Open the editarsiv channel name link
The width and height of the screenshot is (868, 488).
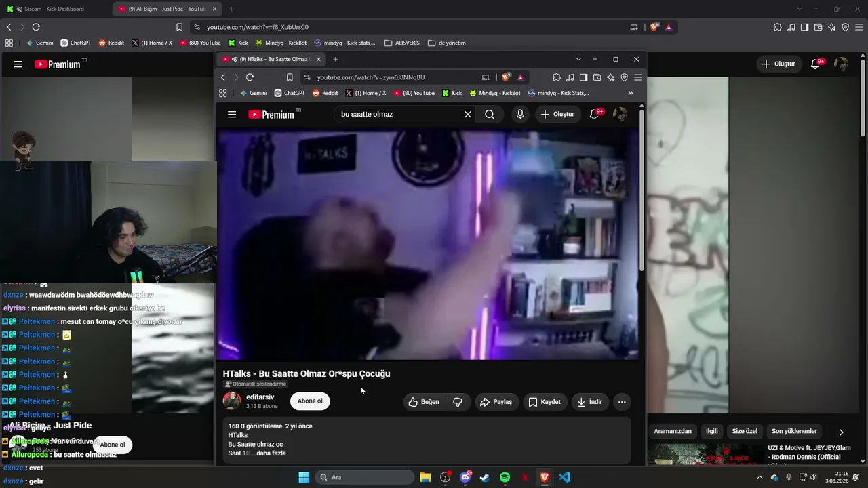[x=260, y=397]
